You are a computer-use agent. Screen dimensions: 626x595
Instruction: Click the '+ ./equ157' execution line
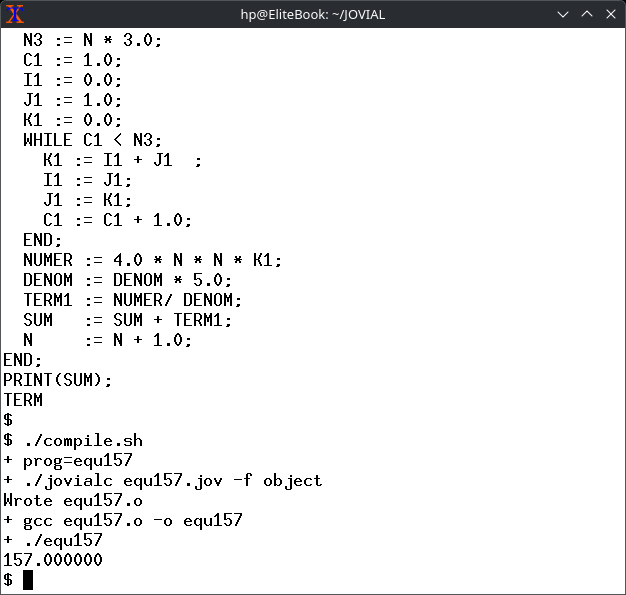click(x=53, y=540)
